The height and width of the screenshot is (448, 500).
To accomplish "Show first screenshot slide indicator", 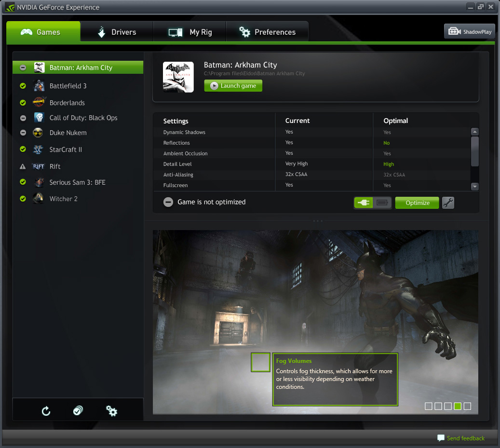I will (429, 406).
